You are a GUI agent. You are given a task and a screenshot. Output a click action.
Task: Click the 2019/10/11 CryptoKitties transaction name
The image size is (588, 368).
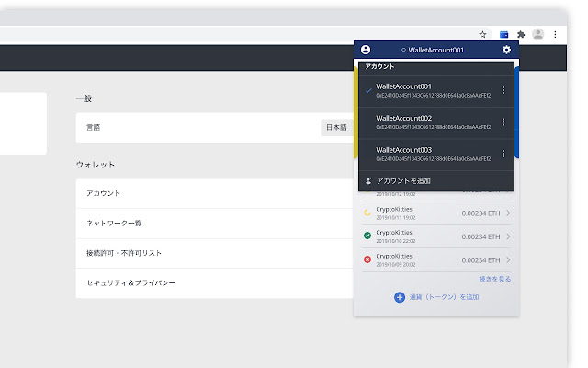coord(394,209)
